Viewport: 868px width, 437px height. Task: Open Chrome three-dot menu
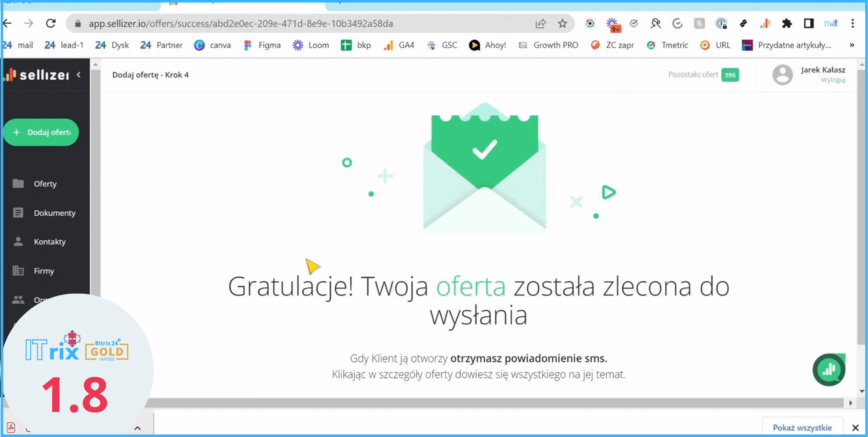pyautogui.click(x=853, y=24)
